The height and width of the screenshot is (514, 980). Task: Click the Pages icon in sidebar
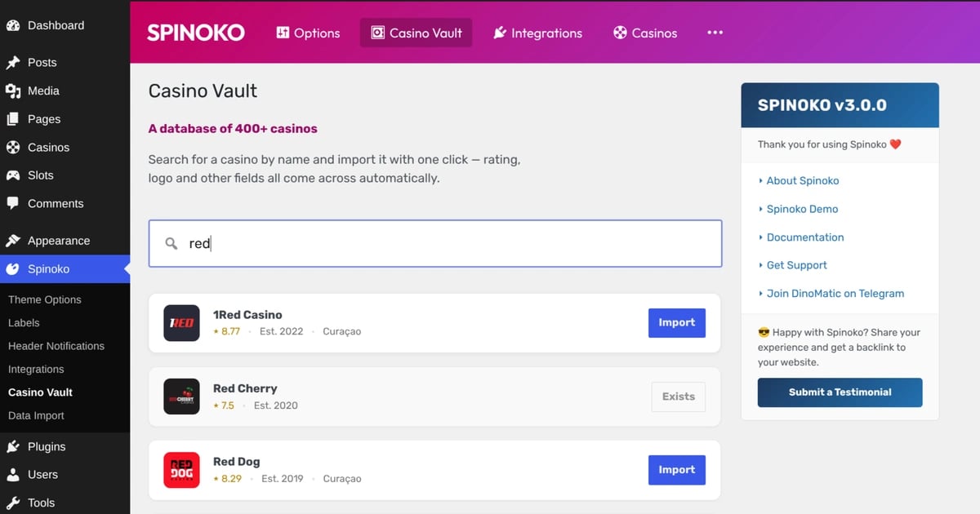click(13, 119)
